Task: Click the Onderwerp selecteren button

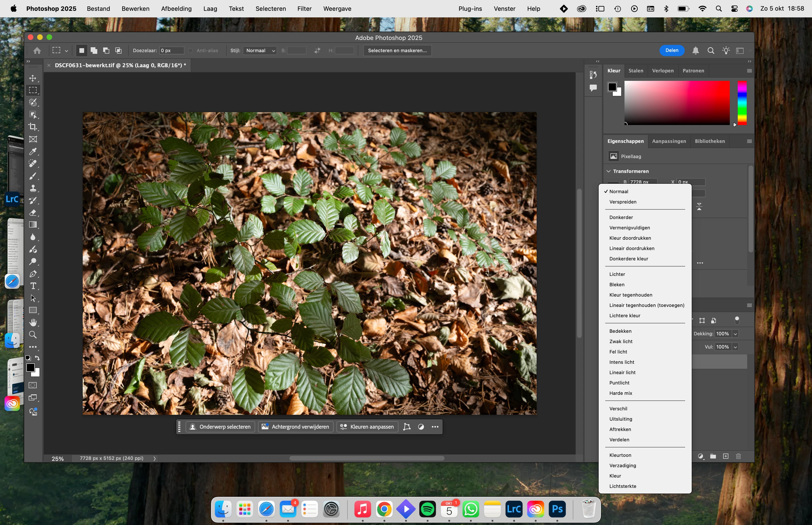Action: (220, 427)
